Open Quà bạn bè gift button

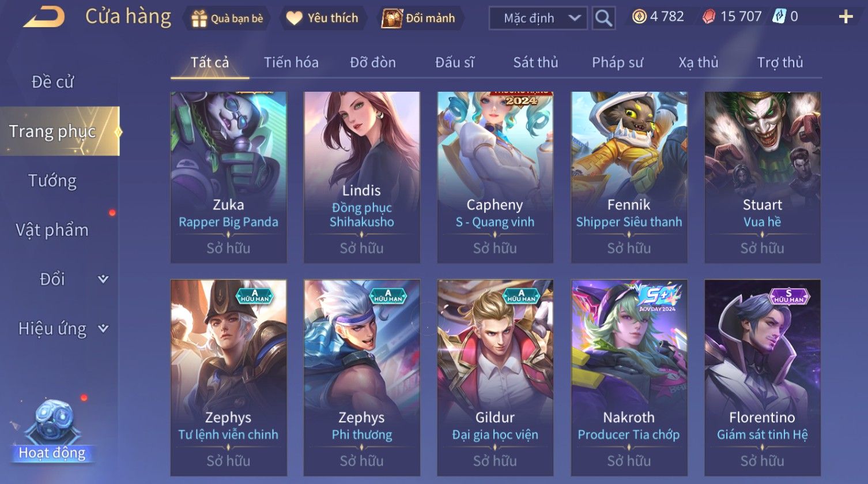(x=227, y=18)
